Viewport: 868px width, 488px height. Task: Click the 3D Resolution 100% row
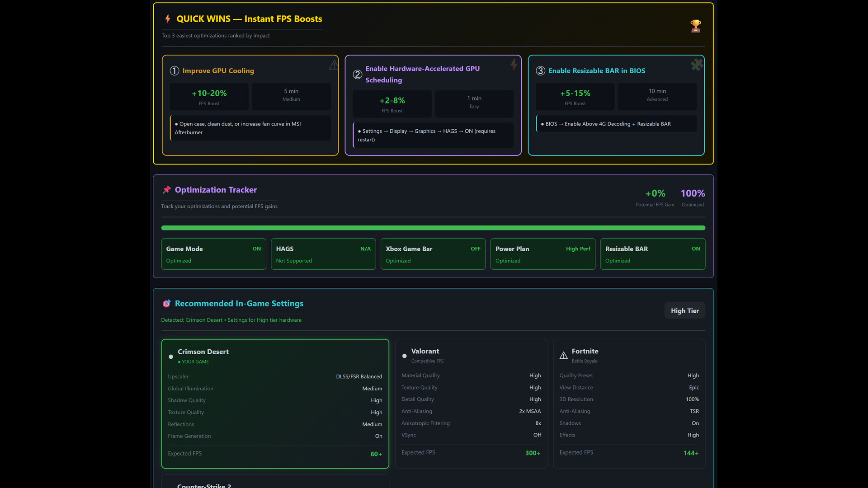pyautogui.click(x=629, y=399)
